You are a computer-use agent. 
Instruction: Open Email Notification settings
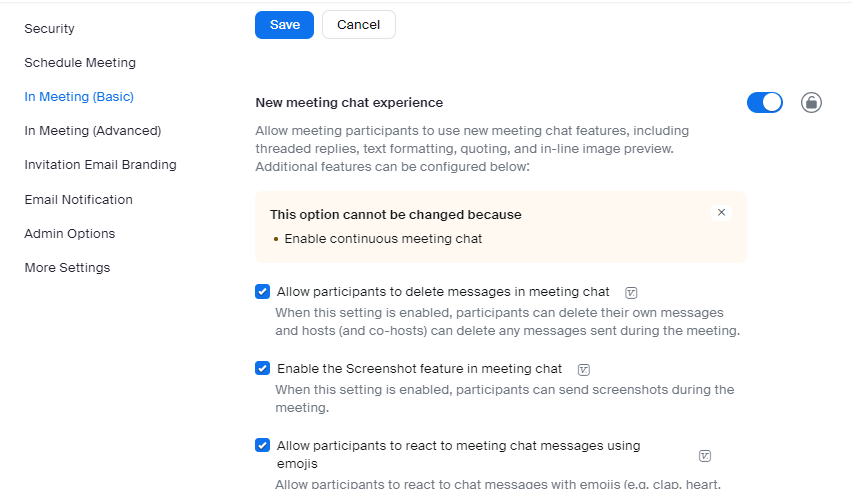(78, 200)
